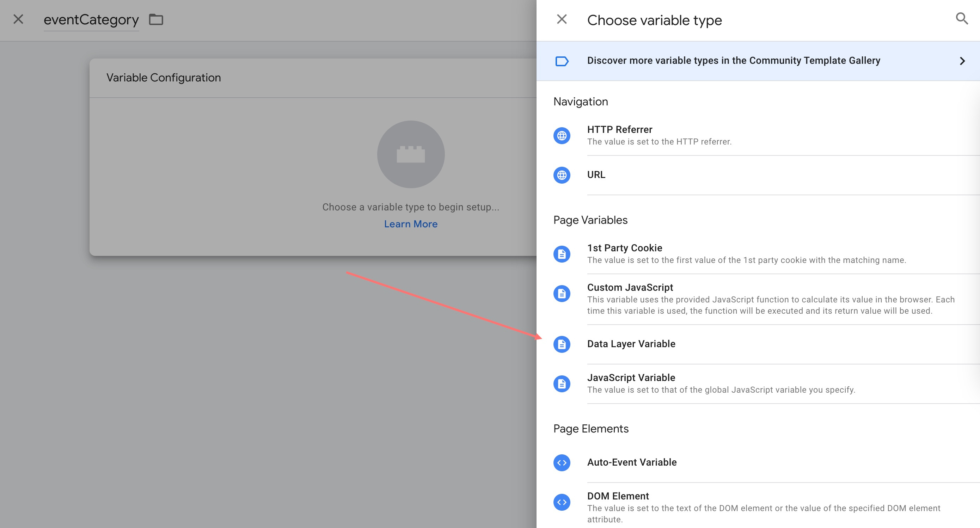
Task: Click the HTTP Referrer description text
Action: coord(659,141)
